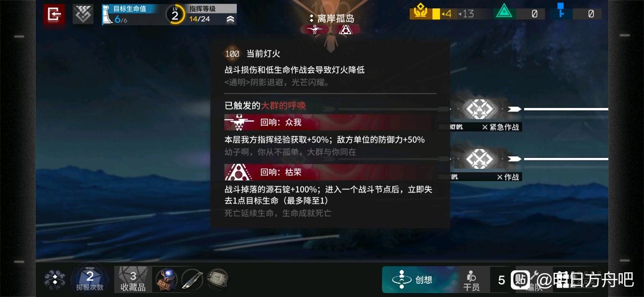The width and height of the screenshot is (644, 297).
Task: Select the dagger collectible thumbnail
Action: (x=192, y=279)
